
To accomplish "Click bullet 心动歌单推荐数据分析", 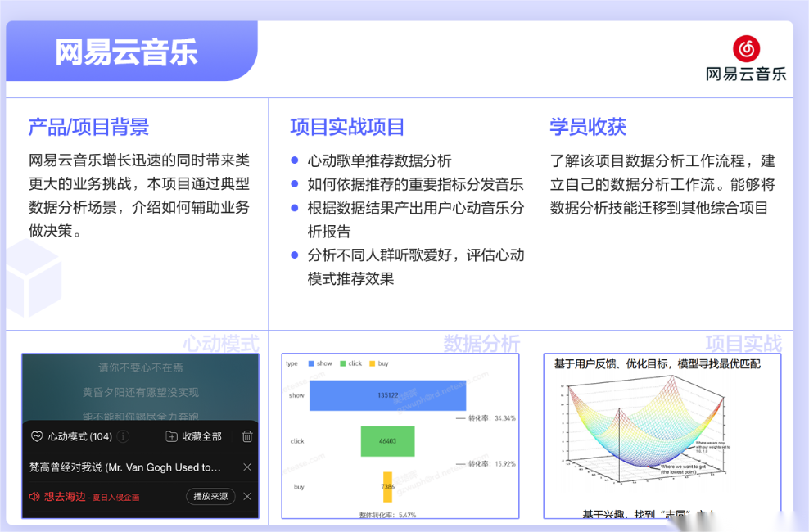I will point(379,161).
